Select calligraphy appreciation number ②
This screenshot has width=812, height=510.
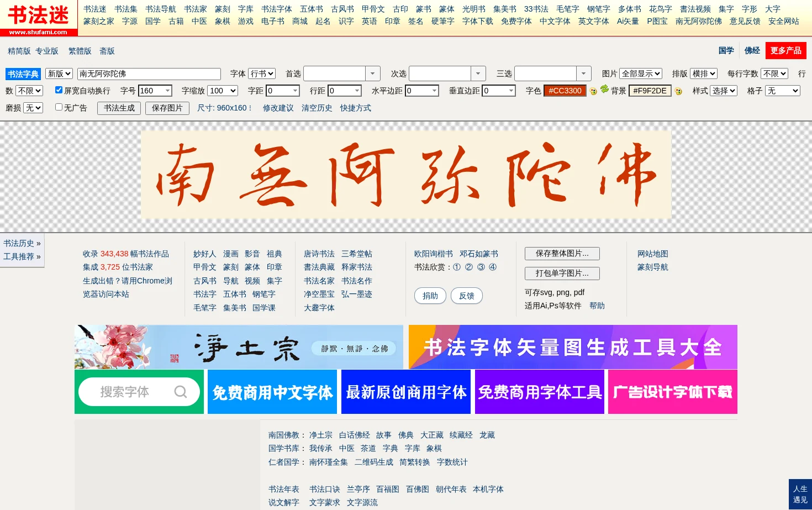(469, 267)
